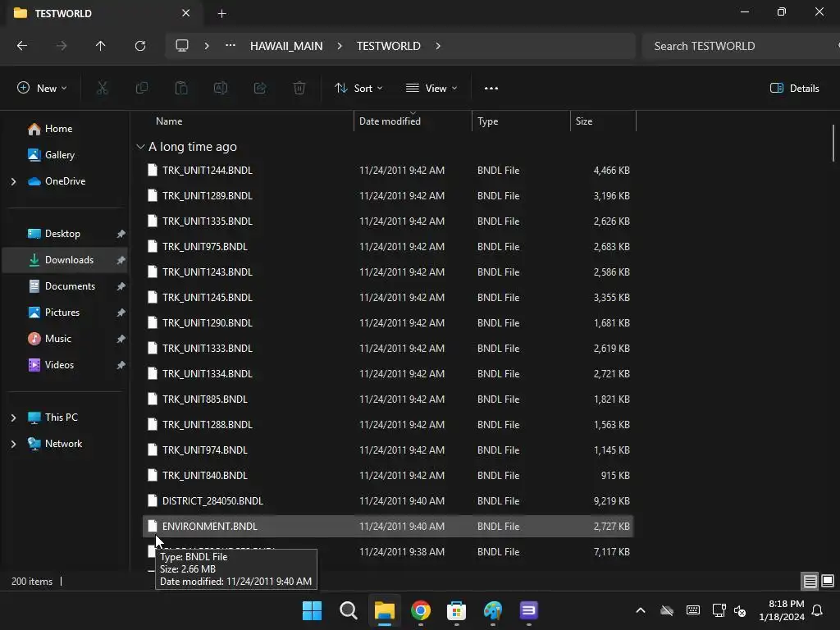
Task: Unpin Downloads from Quick access
Action: click(121, 260)
